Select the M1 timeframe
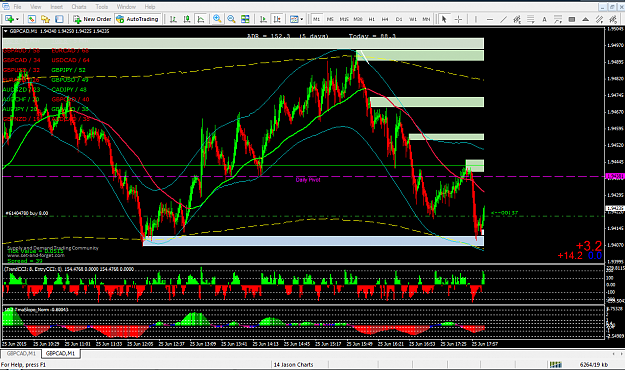The width and height of the screenshot is (625, 370). click(316, 19)
